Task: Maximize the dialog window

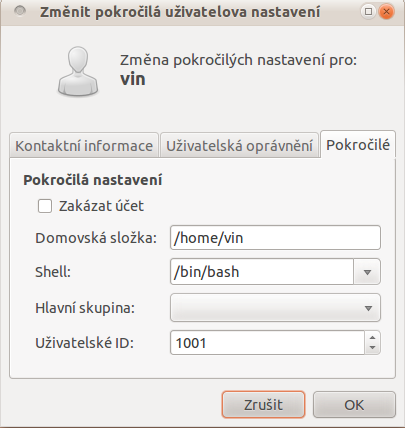Action: point(368,12)
